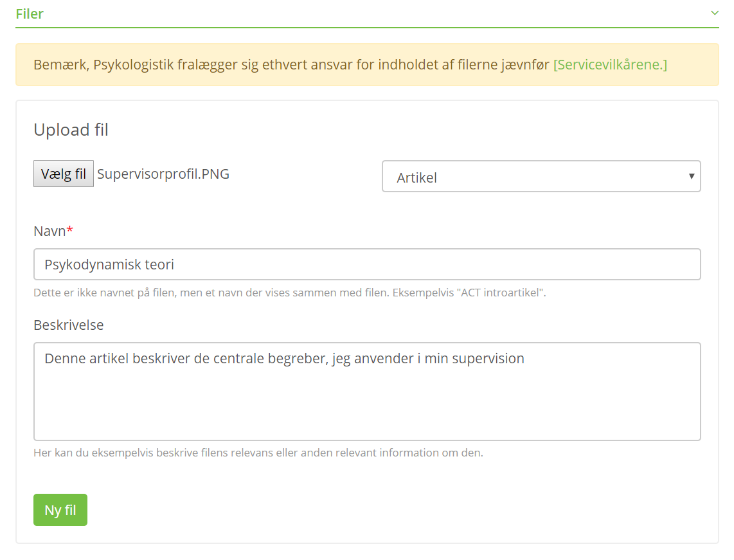This screenshot has height=560, width=734.
Task: Click the Upload fil heading
Action: tap(71, 130)
